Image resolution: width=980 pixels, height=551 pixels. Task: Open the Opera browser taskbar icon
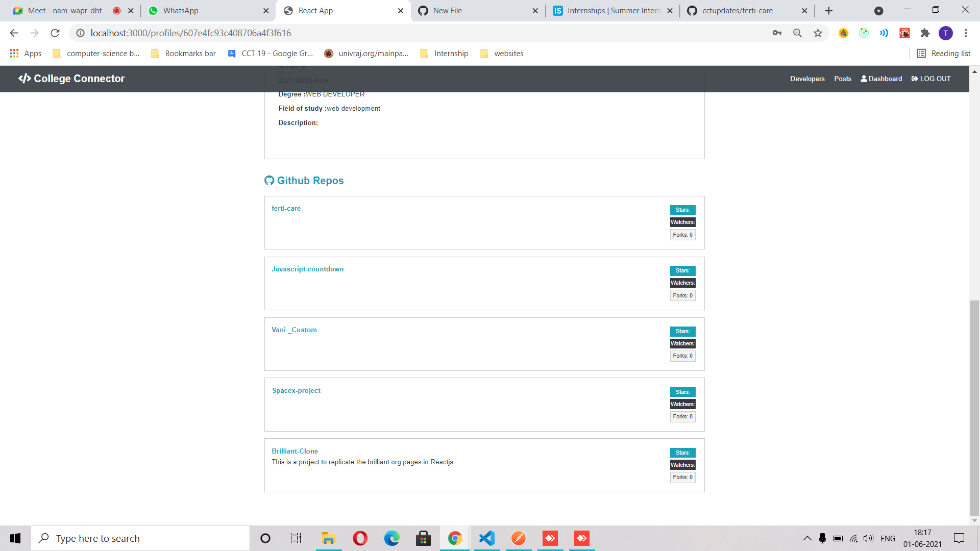tap(360, 538)
